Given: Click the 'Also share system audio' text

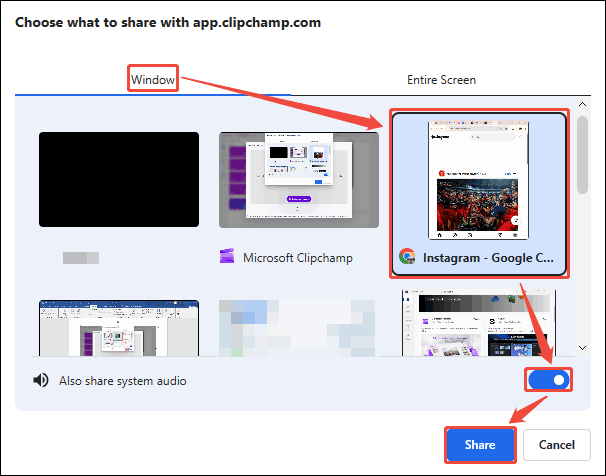Looking at the screenshot, I should [123, 381].
